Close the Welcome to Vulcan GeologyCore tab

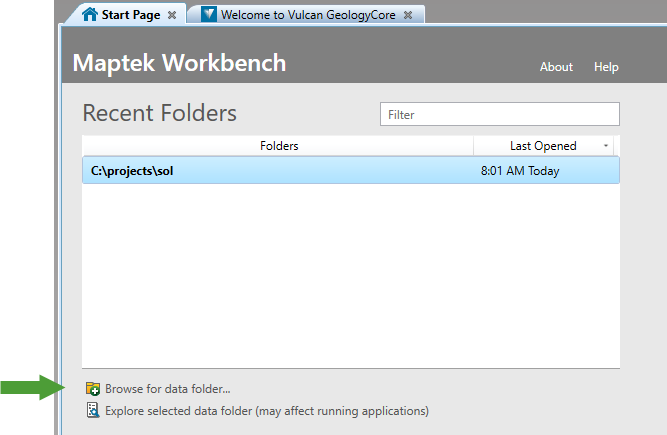tap(408, 15)
